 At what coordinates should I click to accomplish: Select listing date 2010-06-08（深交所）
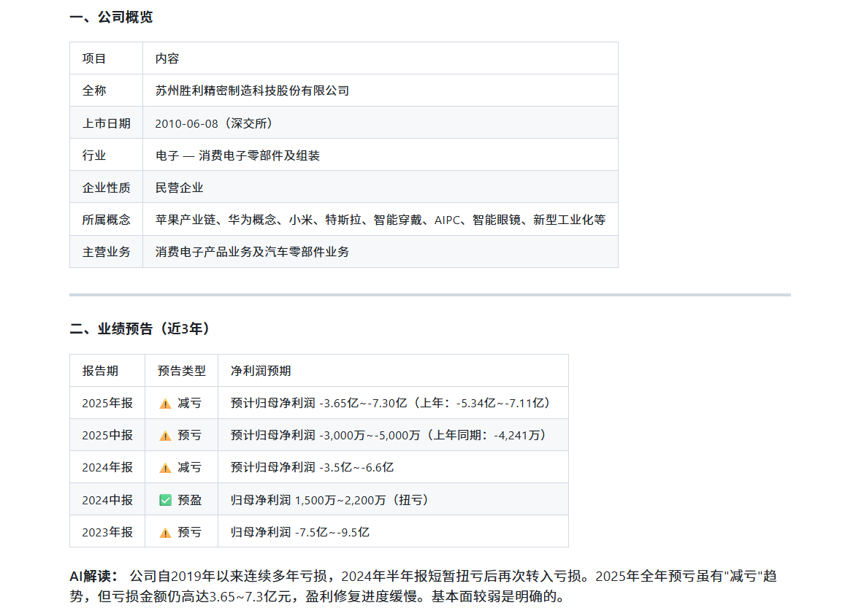click(213, 123)
